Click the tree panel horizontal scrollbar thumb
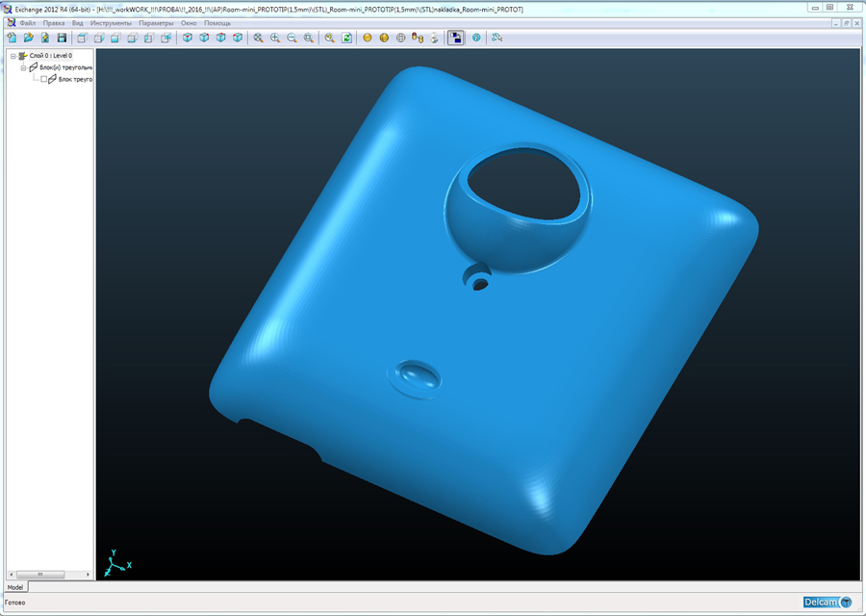Viewport: 866px width, 616px height. coord(39,575)
